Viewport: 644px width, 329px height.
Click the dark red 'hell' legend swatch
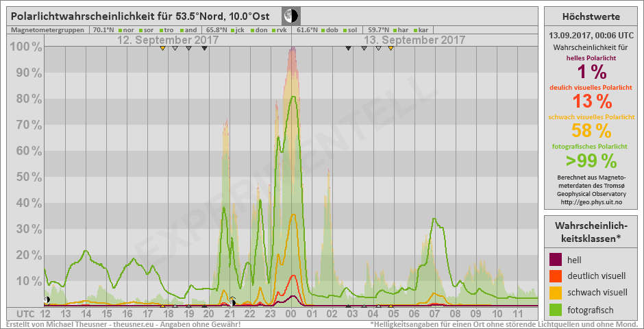pyautogui.click(x=556, y=259)
